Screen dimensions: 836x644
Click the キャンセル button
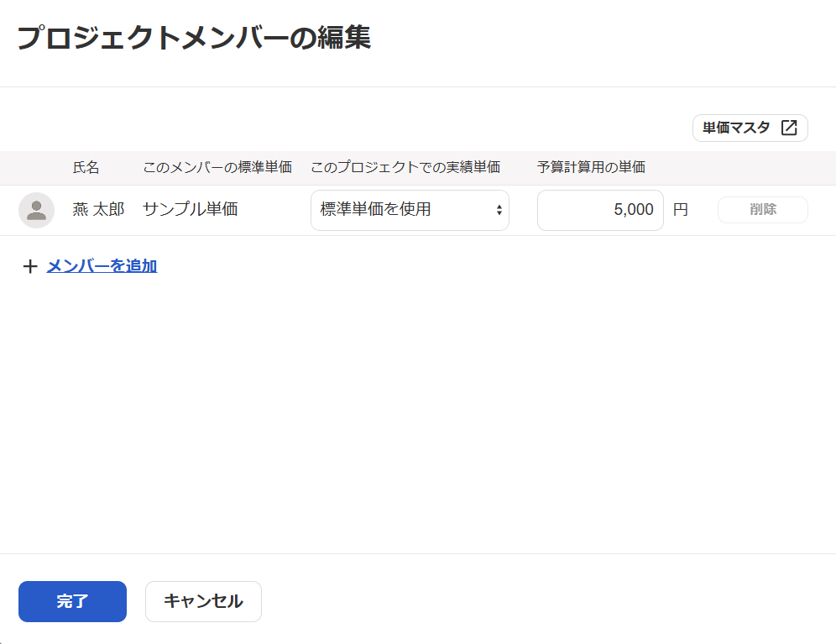(x=203, y=601)
